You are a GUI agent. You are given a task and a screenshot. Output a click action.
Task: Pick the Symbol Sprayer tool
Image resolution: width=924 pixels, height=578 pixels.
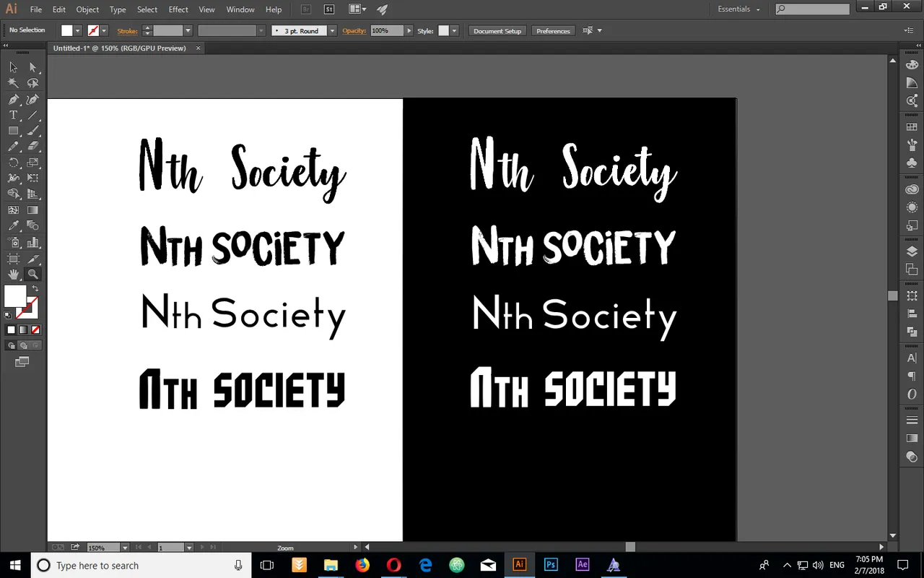click(13, 243)
